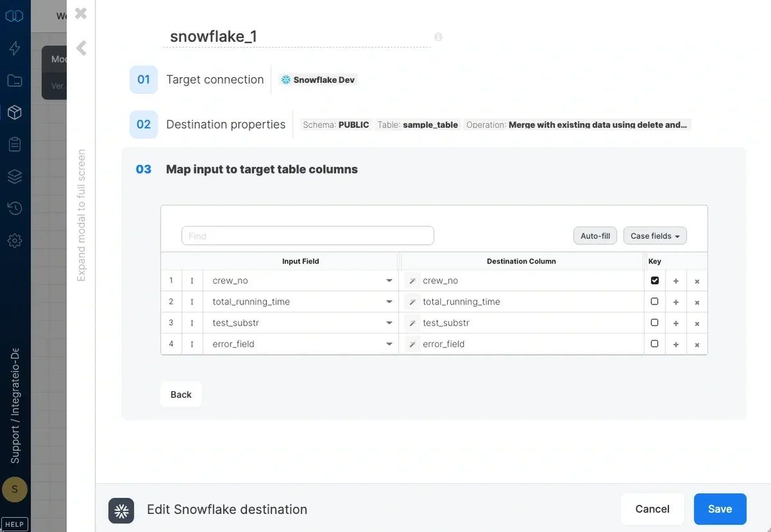Save the Snowflake destination
Viewport: 771px width, 532px height.
tap(720, 508)
